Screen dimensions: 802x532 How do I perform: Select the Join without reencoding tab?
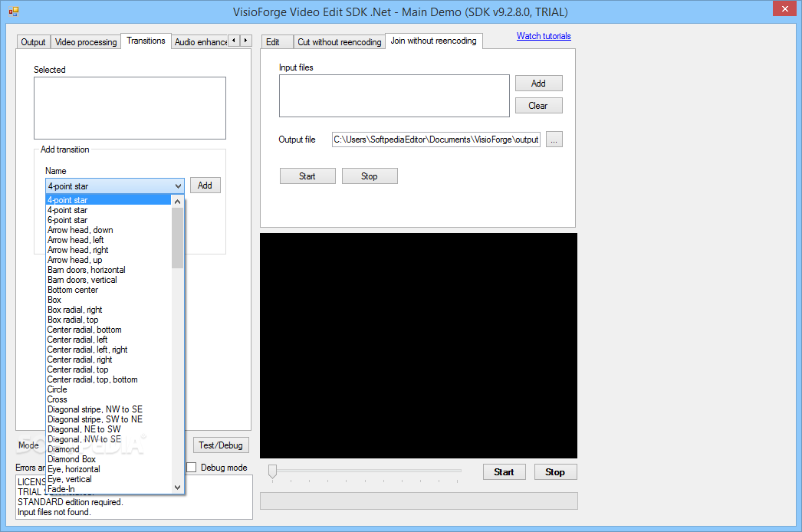click(434, 41)
